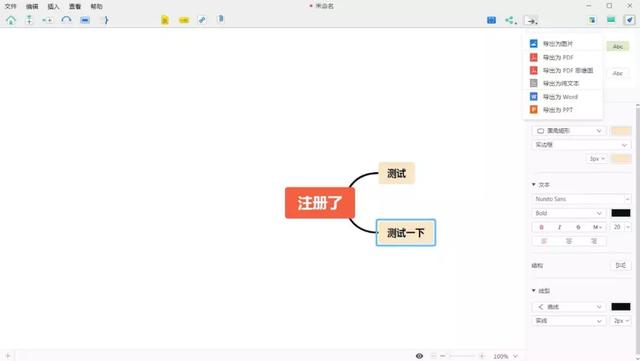Open the 实线 line style dropdown
Screen dimensions: 640x361
click(x=569, y=321)
